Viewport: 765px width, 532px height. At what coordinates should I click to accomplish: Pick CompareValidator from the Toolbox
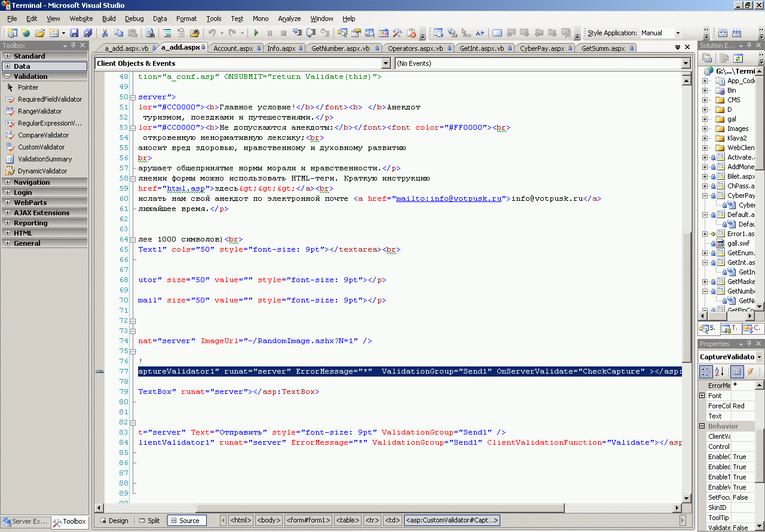[x=44, y=135]
